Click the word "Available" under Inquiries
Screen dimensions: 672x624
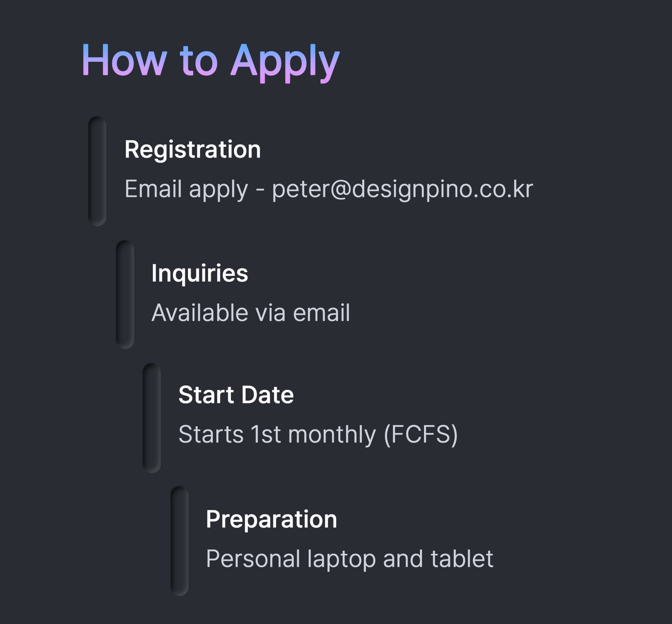(x=199, y=313)
